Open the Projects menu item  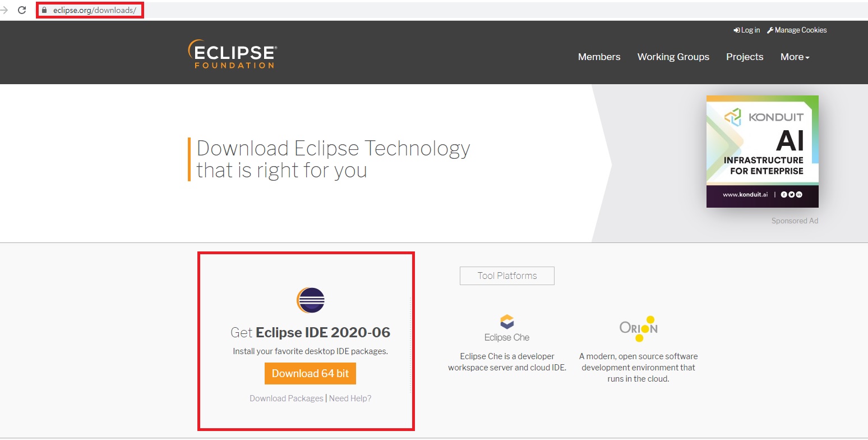click(x=745, y=57)
